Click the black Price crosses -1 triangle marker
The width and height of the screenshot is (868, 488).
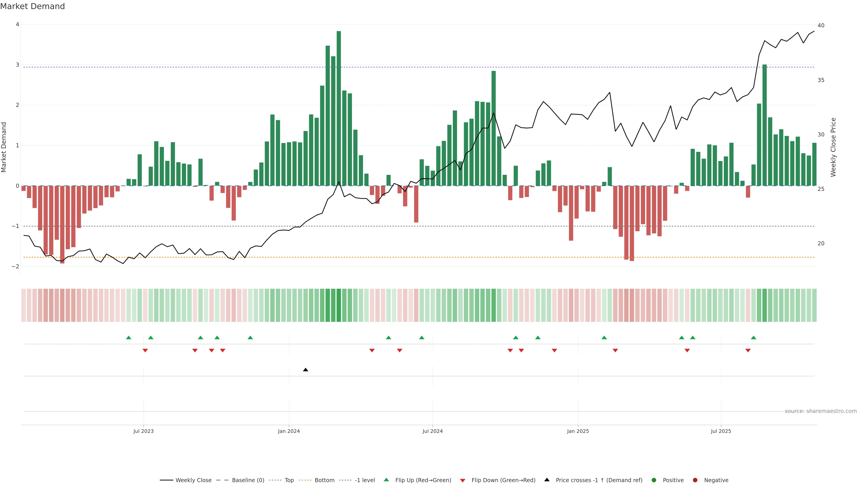coord(305,370)
